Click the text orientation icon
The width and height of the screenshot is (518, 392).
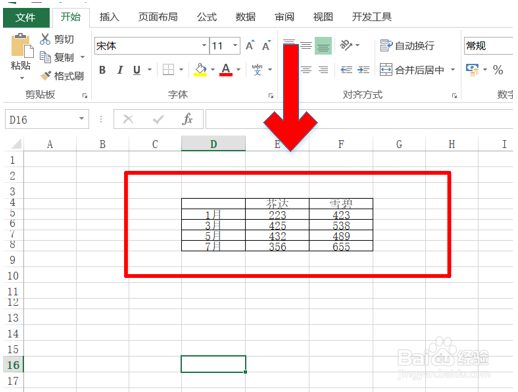click(346, 45)
